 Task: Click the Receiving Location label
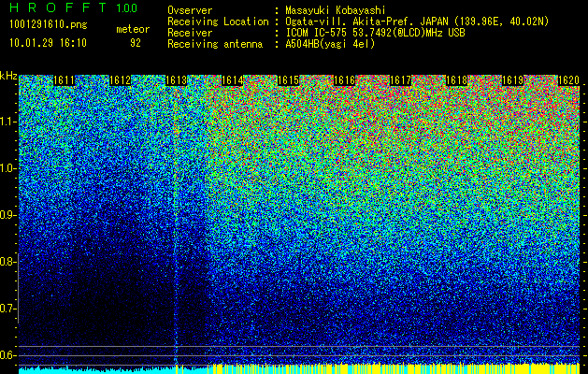(x=218, y=22)
